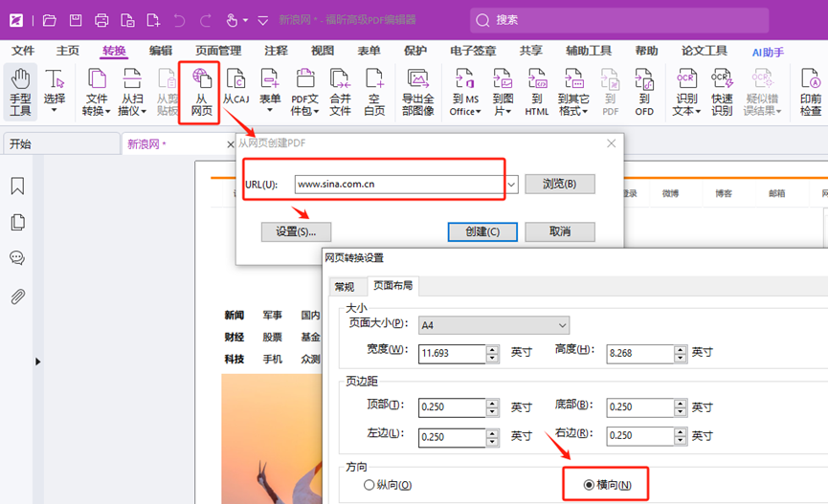828x504 pixels.
Task: Expand the left navigation panel arrow
Action: [37, 362]
